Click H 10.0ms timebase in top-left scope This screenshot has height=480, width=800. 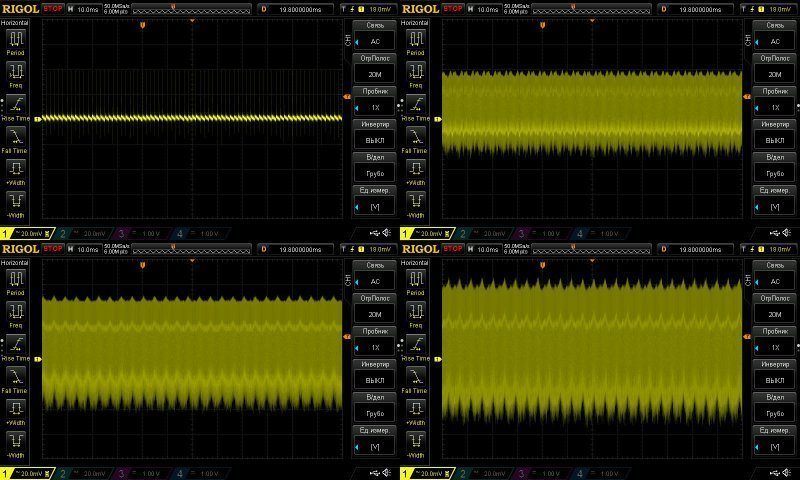click(x=84, y=9)
